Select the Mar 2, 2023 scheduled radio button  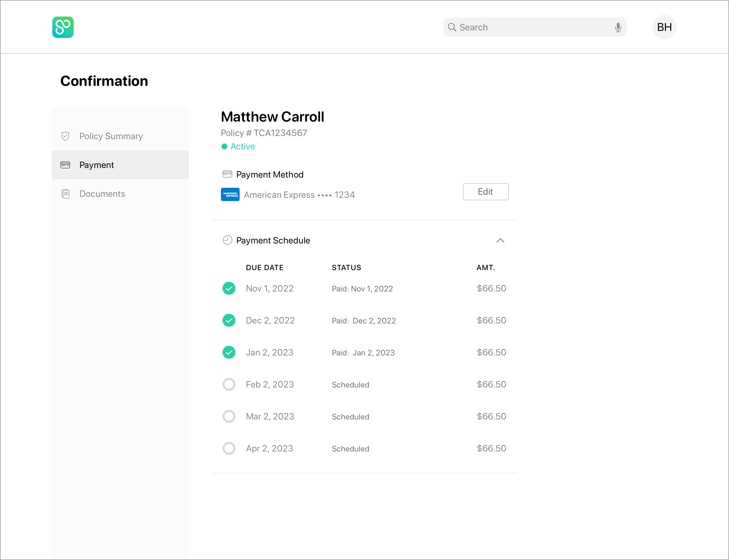coord(229,416)
